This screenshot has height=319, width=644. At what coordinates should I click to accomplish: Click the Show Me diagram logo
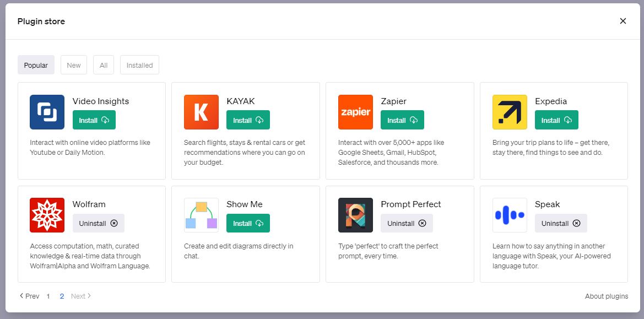[201, 215]
